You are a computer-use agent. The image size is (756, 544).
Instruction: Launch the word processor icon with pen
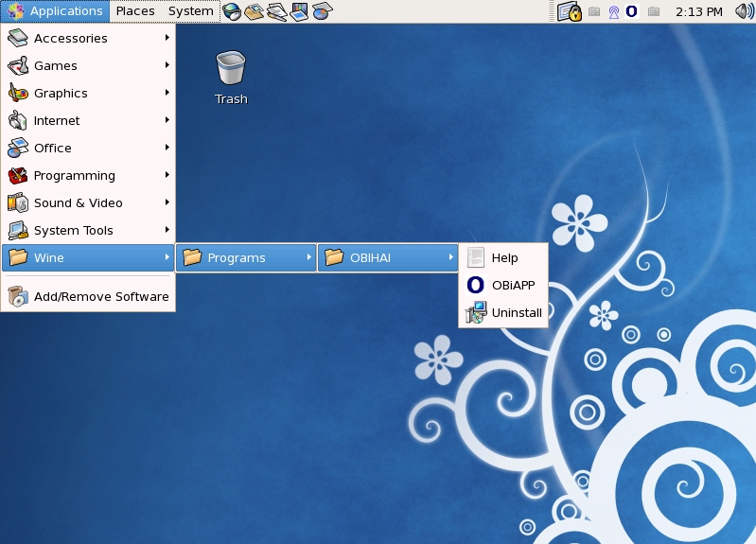(276, 11)
